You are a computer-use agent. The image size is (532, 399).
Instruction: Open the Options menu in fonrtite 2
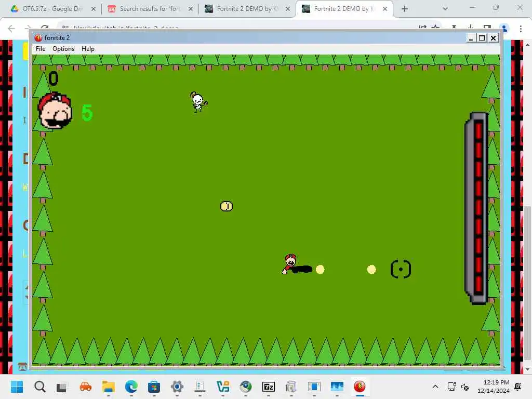(x=63, y=49)
